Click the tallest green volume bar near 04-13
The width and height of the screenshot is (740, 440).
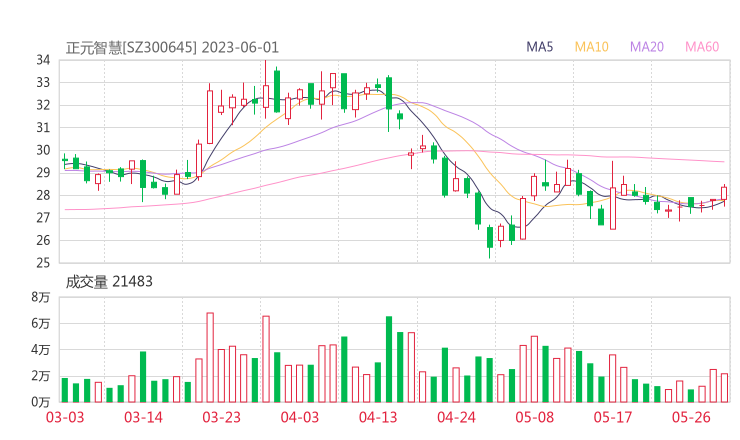389,359
